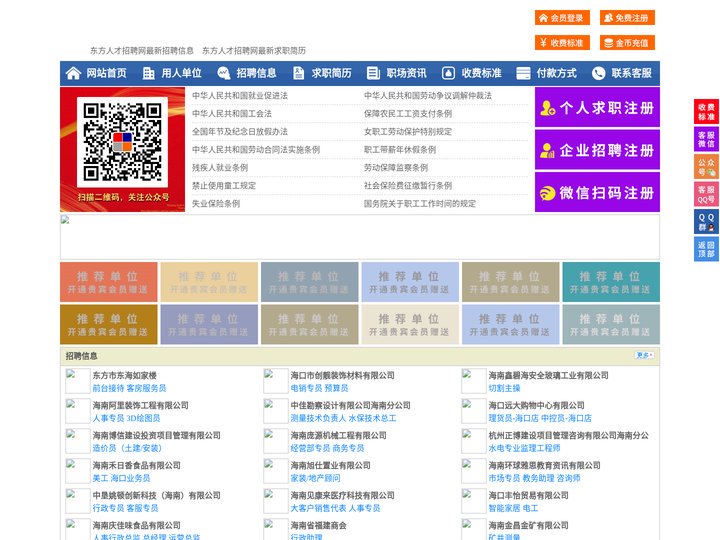This screenshot has width=720, height=540.
Task: Click the 微信扫码注册 banner
Action: [597, 192]
